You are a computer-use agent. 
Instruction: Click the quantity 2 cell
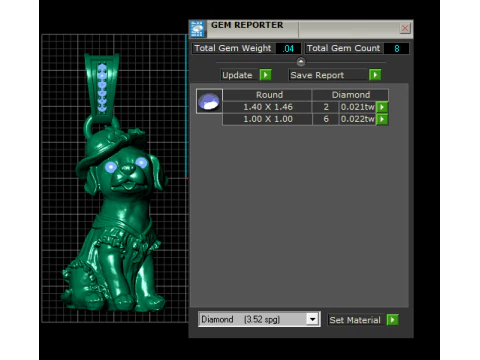tap(326, 107)
